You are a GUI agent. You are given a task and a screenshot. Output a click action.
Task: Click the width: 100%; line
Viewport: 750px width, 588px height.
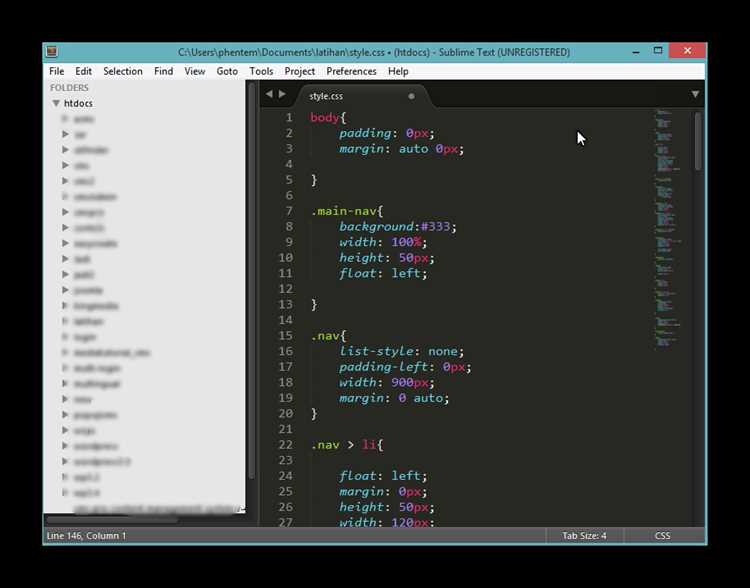(x=383, y=242)
